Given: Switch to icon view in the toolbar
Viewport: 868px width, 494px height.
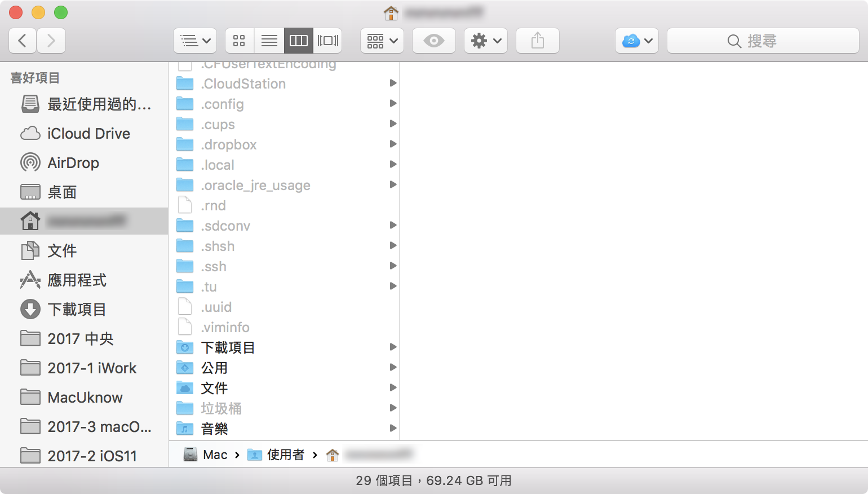Looking at the screenshot, I should 239,40.
